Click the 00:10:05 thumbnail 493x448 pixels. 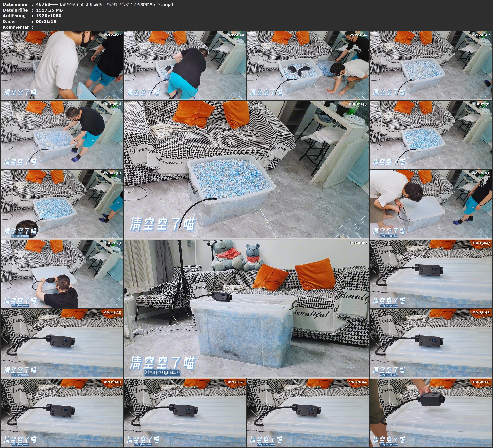tap(431, 204)
